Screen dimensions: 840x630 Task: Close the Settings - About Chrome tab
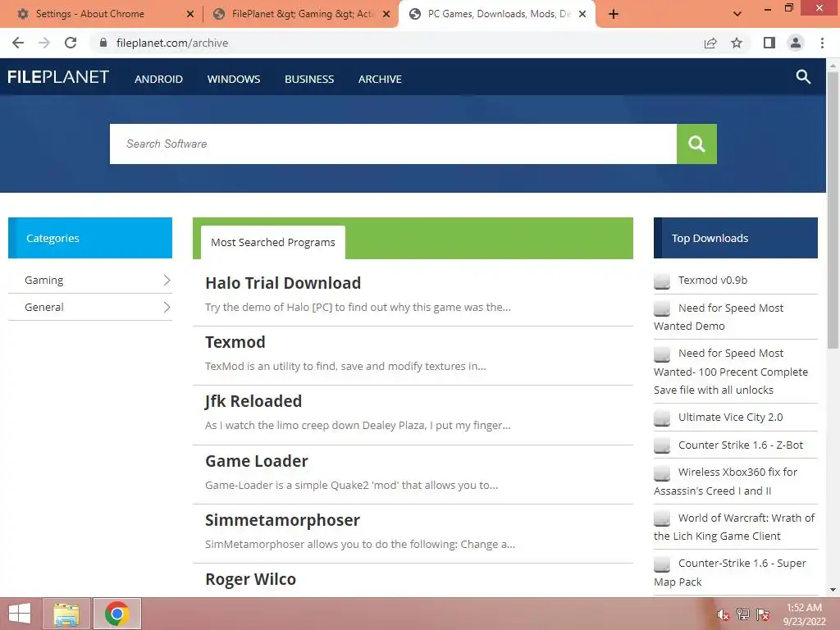190,14
